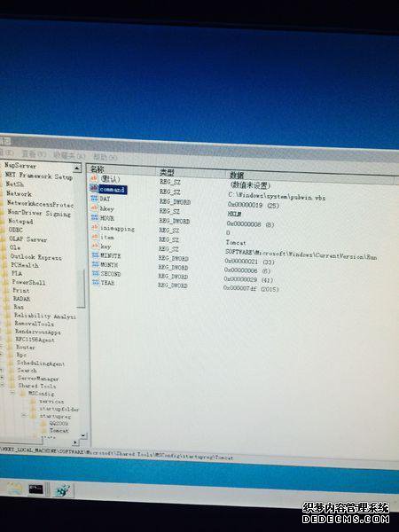Select the NapServer key in the tree
Viewport: 399px width, 532px height.
20,166
